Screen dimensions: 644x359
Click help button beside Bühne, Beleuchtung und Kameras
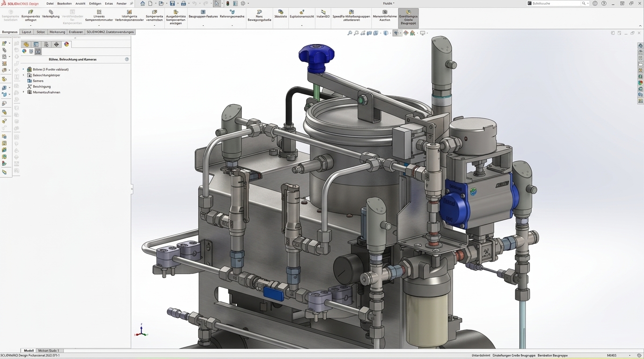[x=127, y=59]
